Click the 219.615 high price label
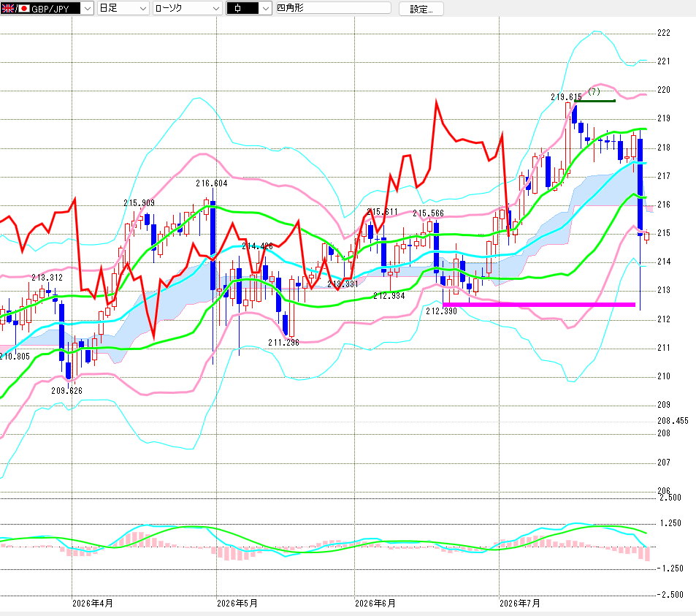Screen dimensions: 696x616 pos(566,96)
